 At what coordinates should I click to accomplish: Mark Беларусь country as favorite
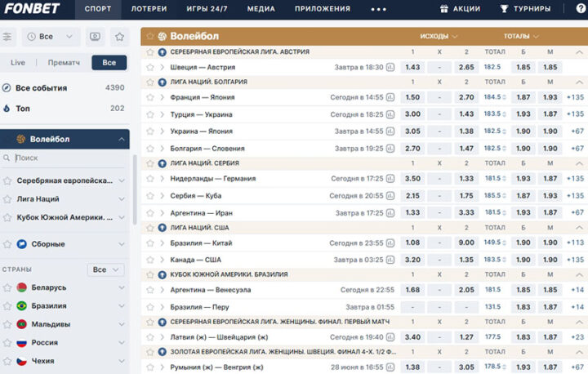[7, 287]
